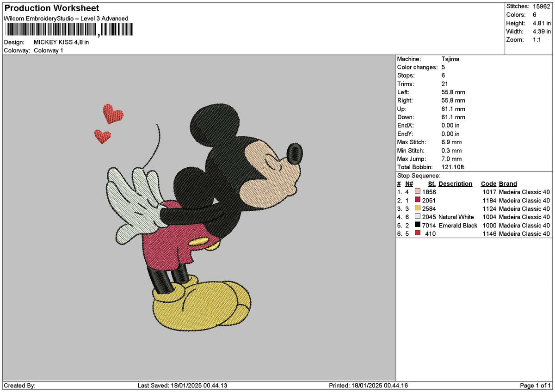Click the Stitches value 15962
The image size is (555, 392).
point(541,6)
